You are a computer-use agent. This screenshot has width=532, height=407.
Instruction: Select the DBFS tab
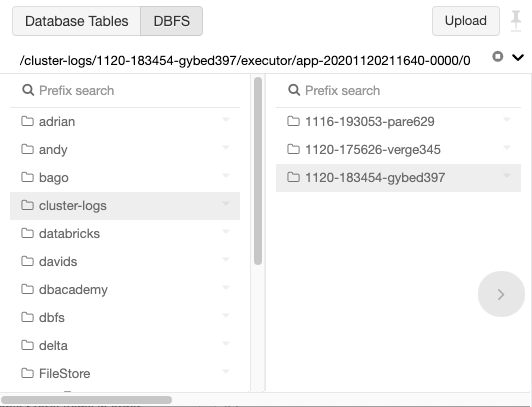click(x=172, y=21)
